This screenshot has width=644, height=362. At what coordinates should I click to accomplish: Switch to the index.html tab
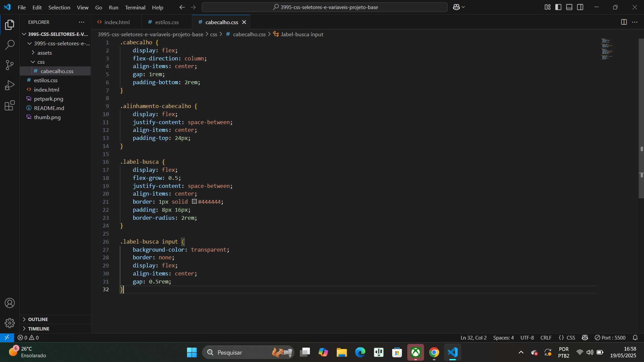(x=117, y=22)
